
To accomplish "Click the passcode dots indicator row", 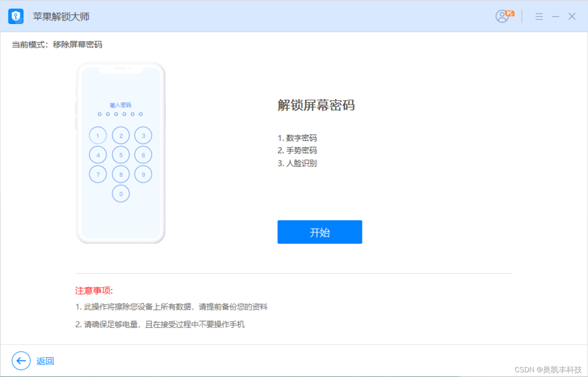I will (x=120, y=114).
